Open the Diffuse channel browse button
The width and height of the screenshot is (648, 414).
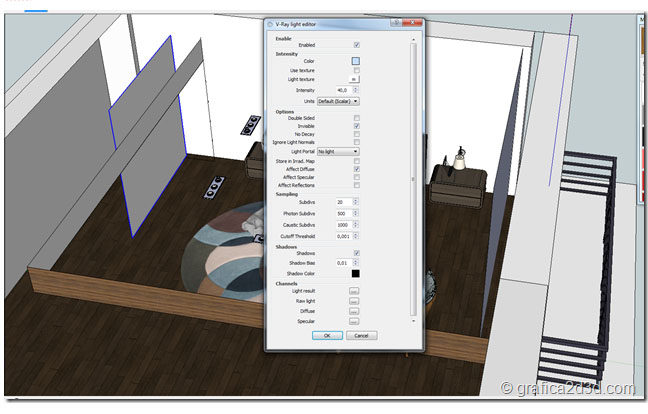[354, 311]
